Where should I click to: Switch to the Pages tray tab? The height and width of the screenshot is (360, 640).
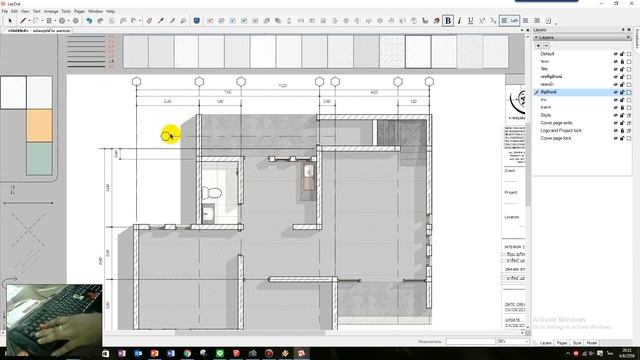(562, 343)
